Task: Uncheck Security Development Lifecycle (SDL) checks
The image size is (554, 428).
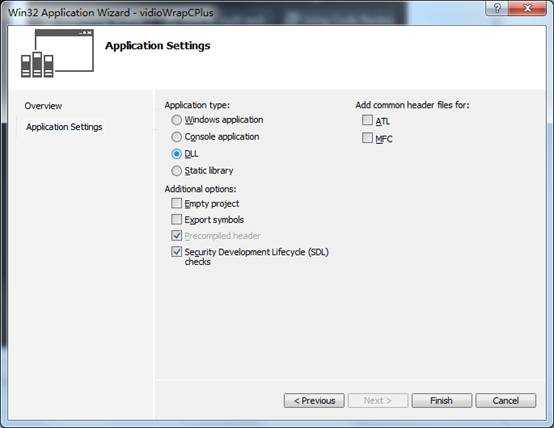Action: [176, 252]
